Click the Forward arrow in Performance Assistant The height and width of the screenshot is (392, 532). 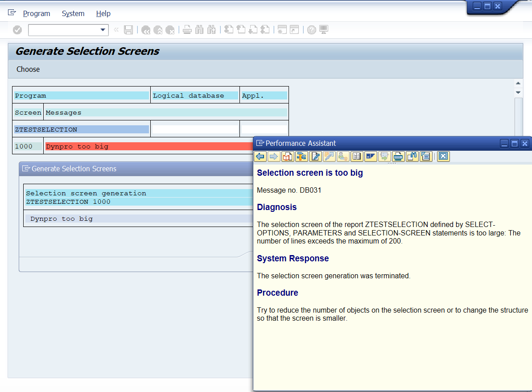click(273, 157)
